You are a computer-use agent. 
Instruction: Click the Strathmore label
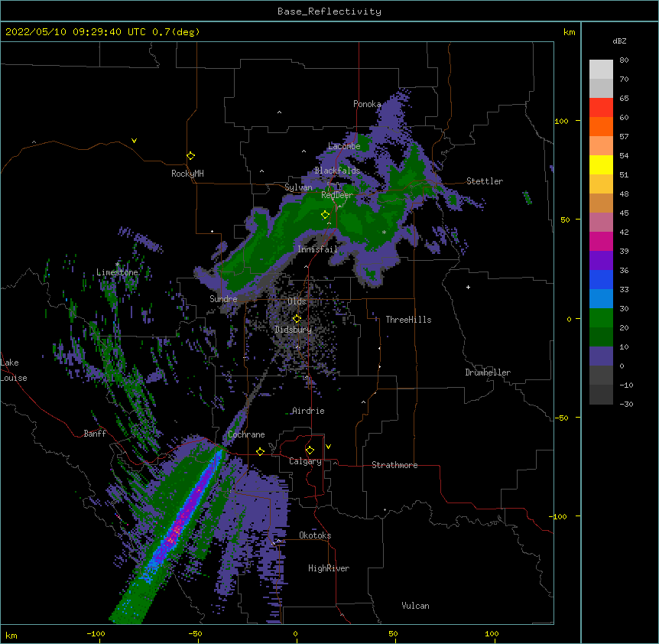394,465
